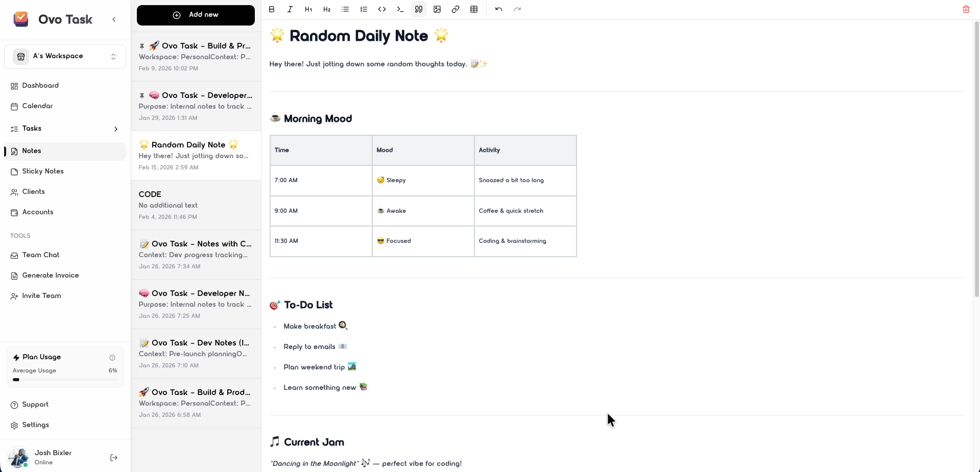Expand the Tasks submenu arrow
The height and width of the screenshot is (472, 980).
pos(116,129)
